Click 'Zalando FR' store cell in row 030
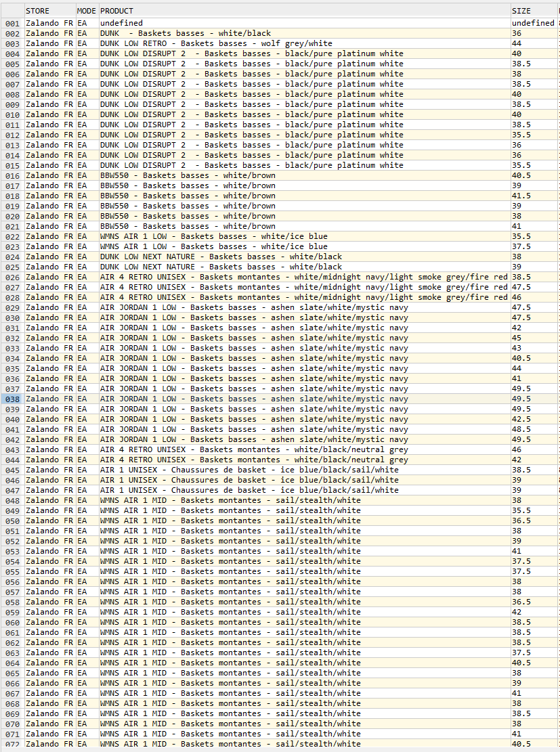The width and height of the screenshot is (560, 752). click(x=50, y=317)
